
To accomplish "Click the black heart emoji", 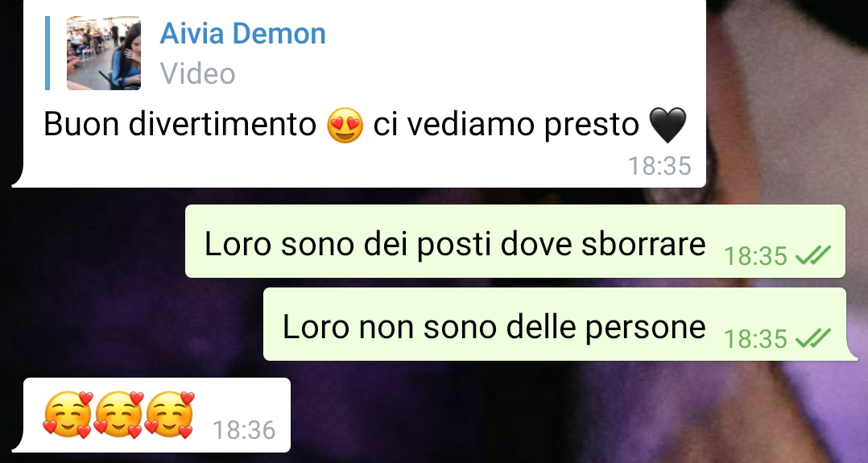I will click(x=667, y=125).
